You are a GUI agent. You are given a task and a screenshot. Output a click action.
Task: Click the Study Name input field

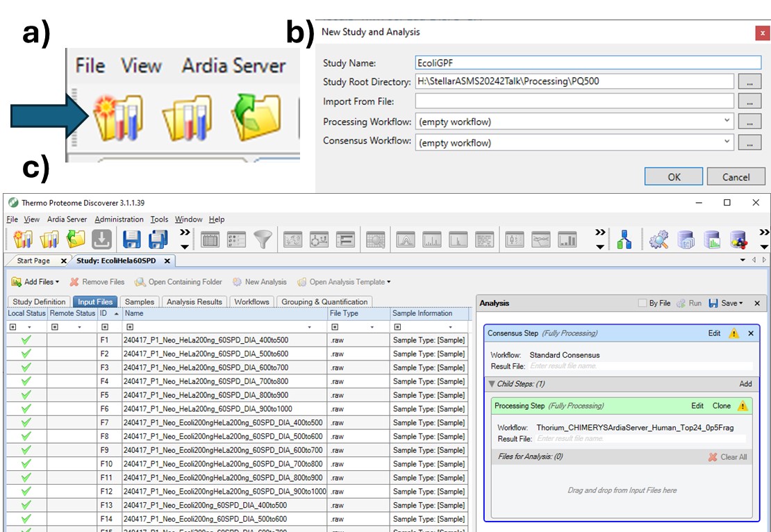tap(588, 63)
